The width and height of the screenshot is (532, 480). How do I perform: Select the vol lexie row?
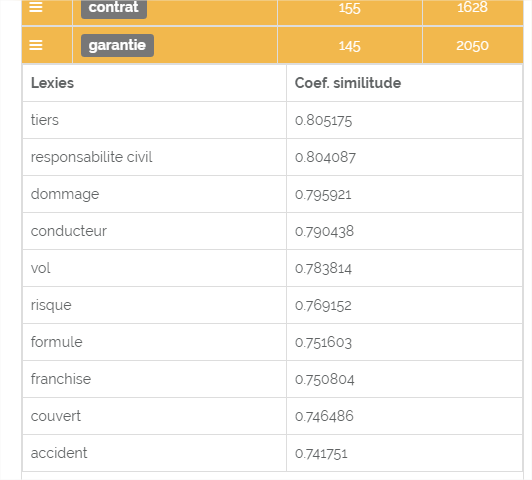(x=272, y=268)
